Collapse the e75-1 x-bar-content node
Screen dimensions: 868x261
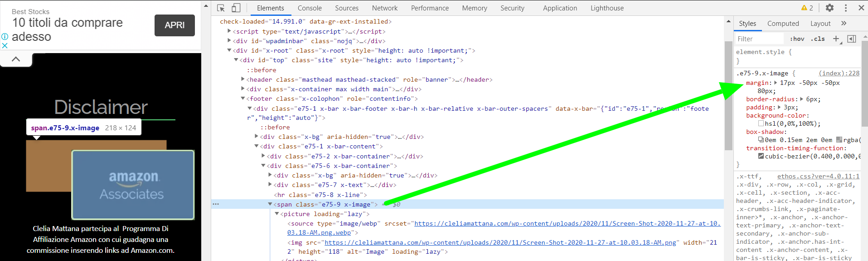coord(257,146)
